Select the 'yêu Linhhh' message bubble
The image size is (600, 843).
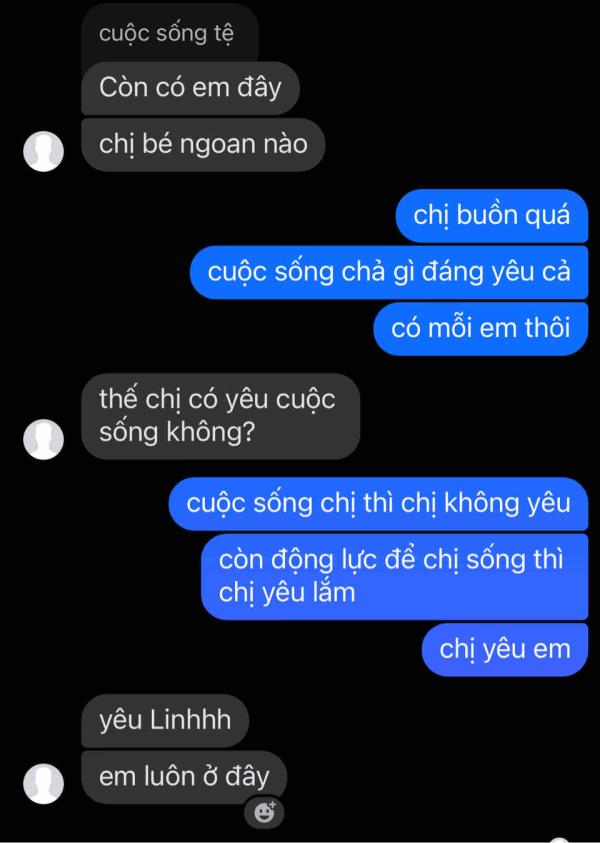pyautogui.click(x=165, y=720)
